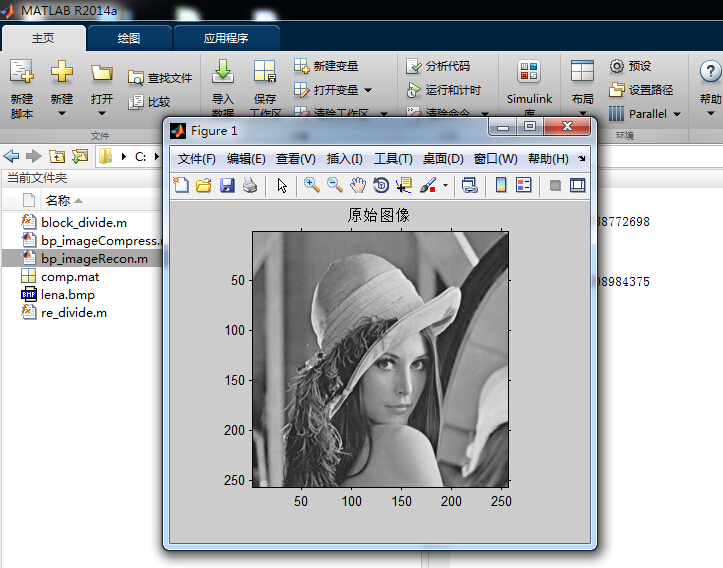Switch to the Home (主页) tab
This screenshot has width=723, height=568.
[x=43, y=38]
